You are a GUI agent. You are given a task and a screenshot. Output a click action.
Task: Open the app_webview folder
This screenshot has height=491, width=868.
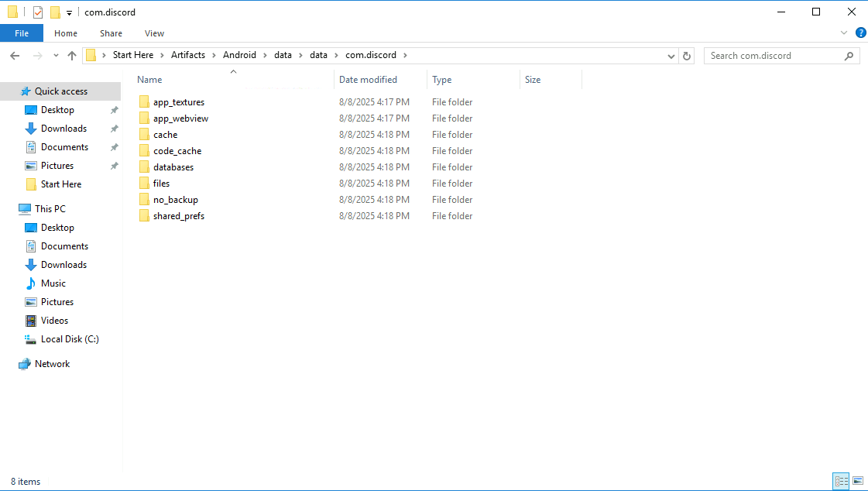(180, 118)
